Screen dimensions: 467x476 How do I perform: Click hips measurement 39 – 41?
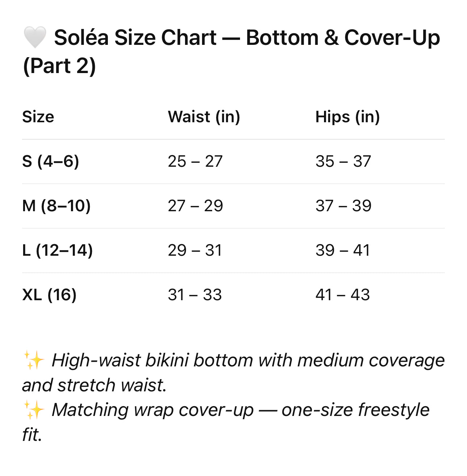[342, 250]
